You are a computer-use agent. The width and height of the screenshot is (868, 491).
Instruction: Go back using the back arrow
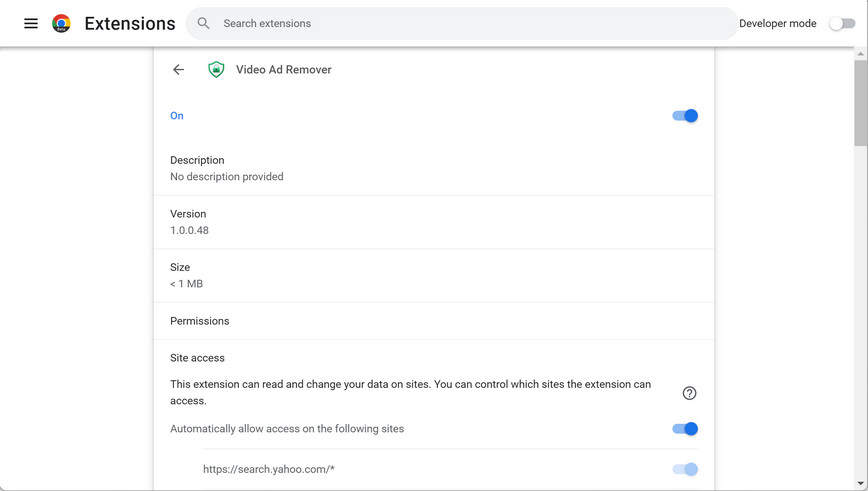(x=178, y=70)
